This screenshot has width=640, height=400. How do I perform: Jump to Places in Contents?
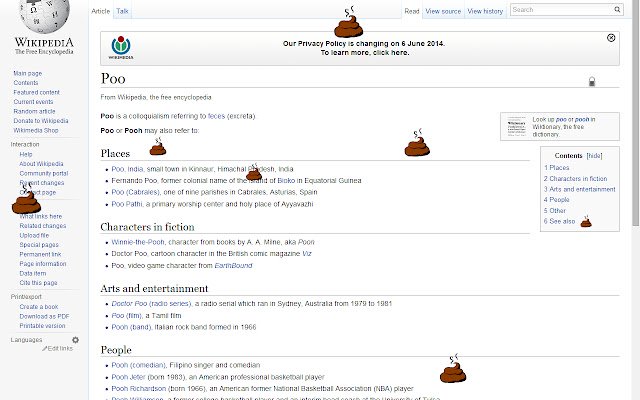tap(556, 168)
